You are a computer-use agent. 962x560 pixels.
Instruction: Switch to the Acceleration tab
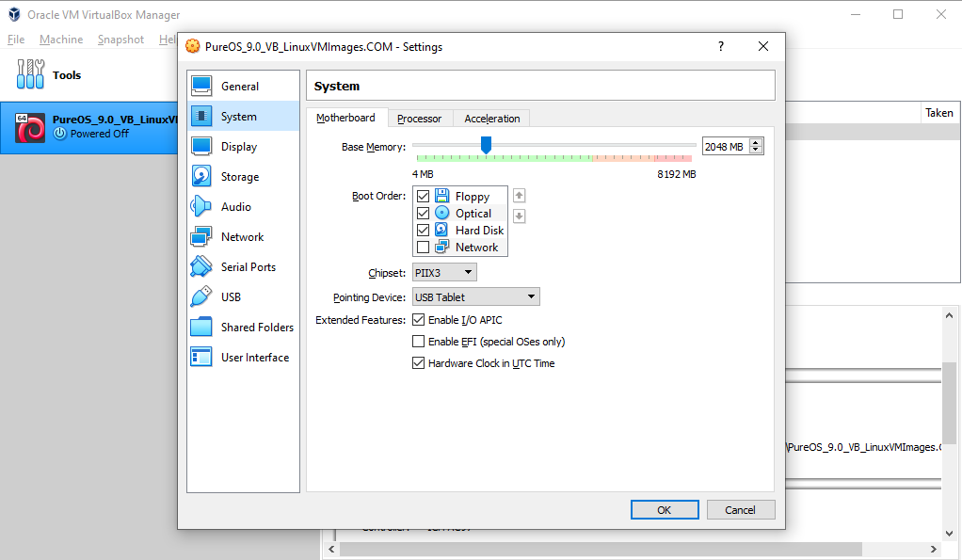[x=492, y=119]
